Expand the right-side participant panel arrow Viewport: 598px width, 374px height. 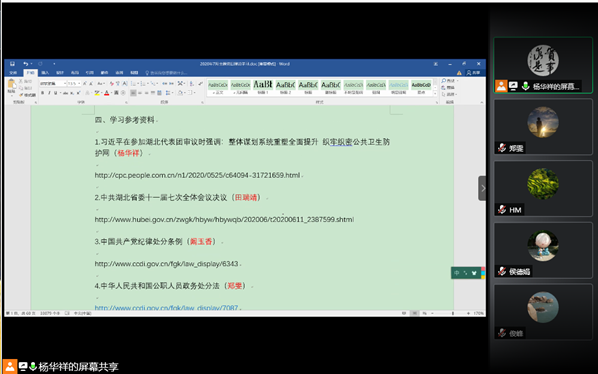(482, 188)
